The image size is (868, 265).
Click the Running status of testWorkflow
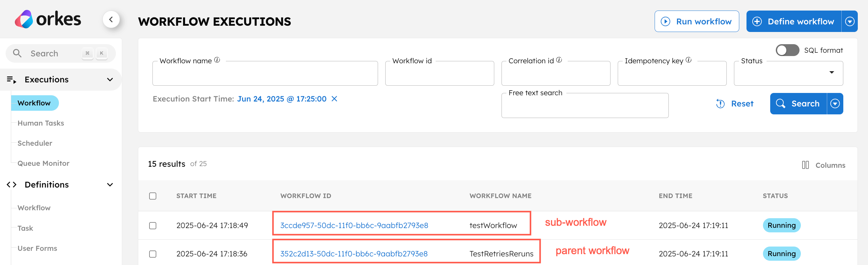pyautogui.click(x=781, y=225)
